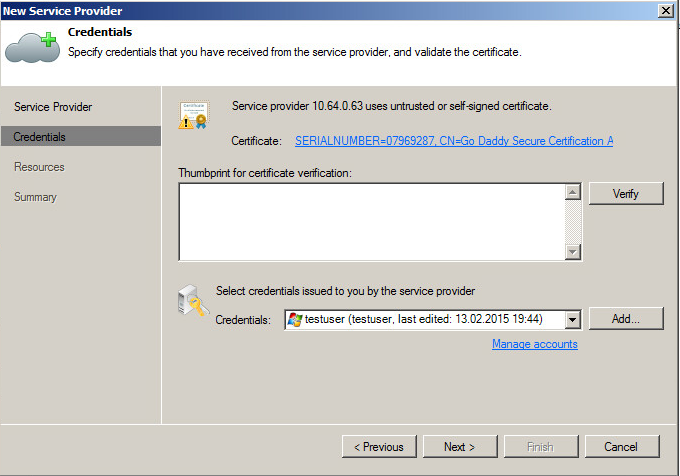Select the Credentials wizard step
The width and height of the screenshot is (680, 476).
(x=40, y=137)
